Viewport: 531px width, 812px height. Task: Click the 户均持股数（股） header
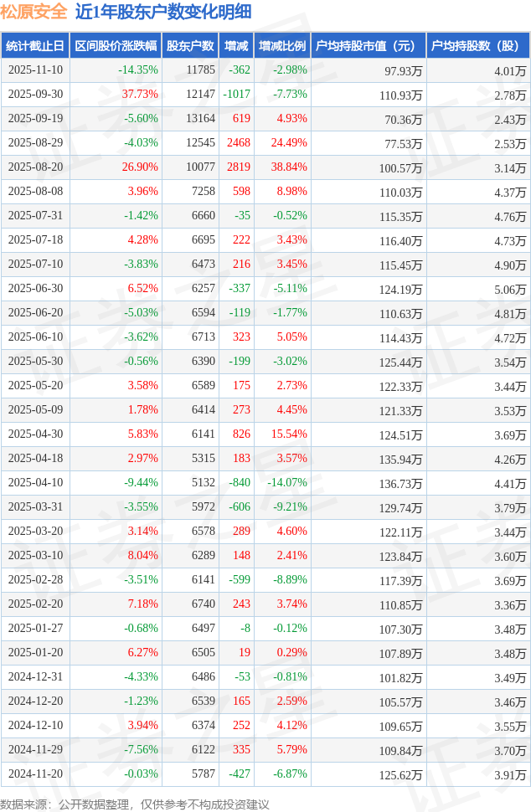[477, 46]
